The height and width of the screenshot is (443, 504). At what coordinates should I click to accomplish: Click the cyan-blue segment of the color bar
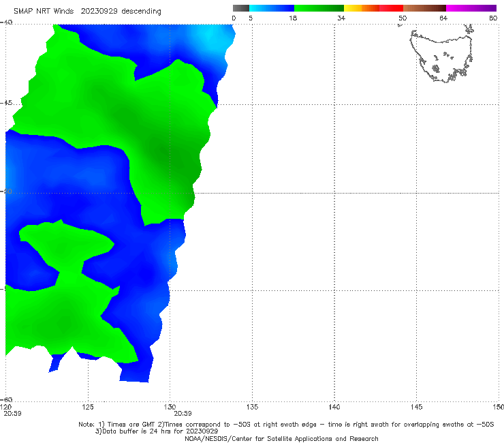(x=272, y=8)
